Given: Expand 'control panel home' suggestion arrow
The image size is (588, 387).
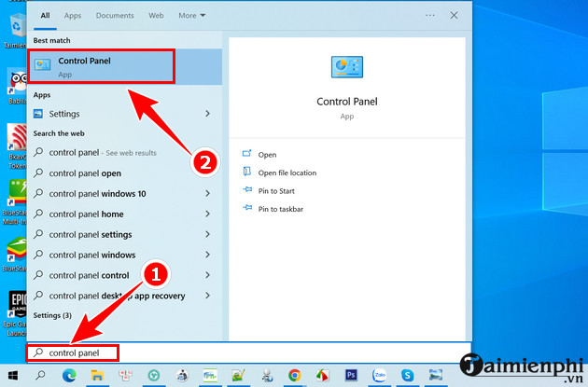Looking at the screenshot, I should pyautogui.click(x=207, y=214).
